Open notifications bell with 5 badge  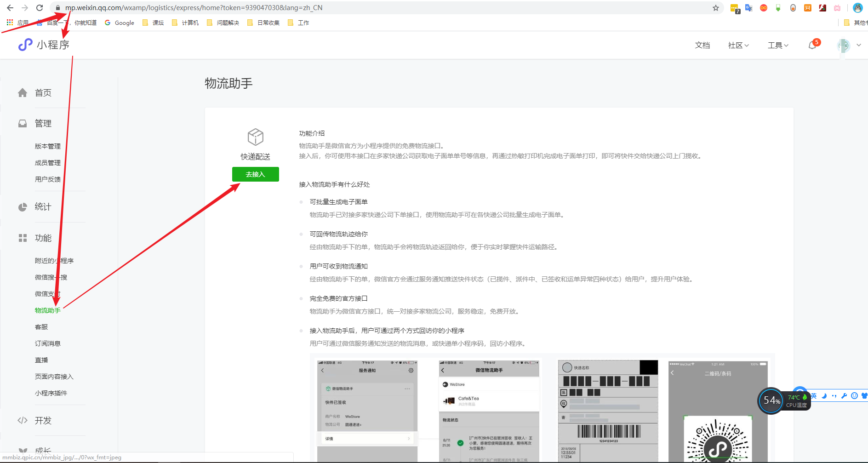click(813, 45)
